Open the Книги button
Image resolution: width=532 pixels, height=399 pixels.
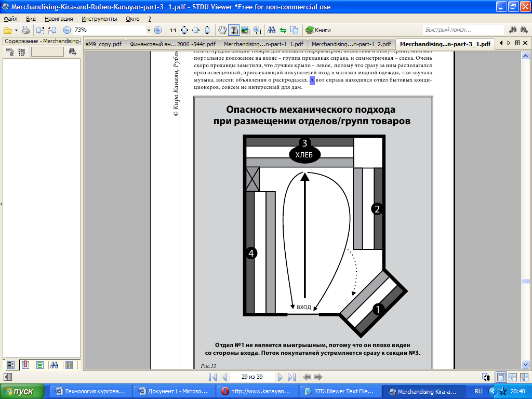(x=318, y=30)
